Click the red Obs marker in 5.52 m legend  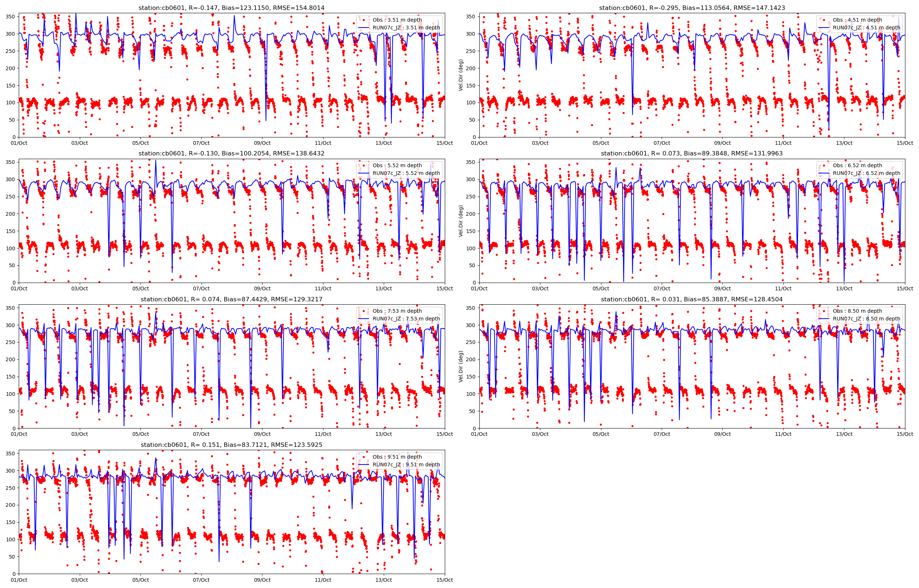pos(364,165)
